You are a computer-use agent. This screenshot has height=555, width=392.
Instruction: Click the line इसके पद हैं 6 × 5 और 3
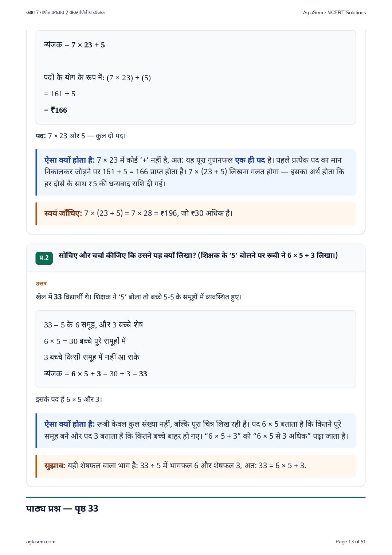69,399
